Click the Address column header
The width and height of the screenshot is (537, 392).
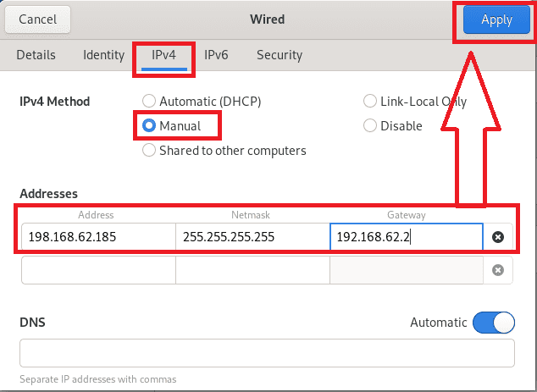[96, 215]
